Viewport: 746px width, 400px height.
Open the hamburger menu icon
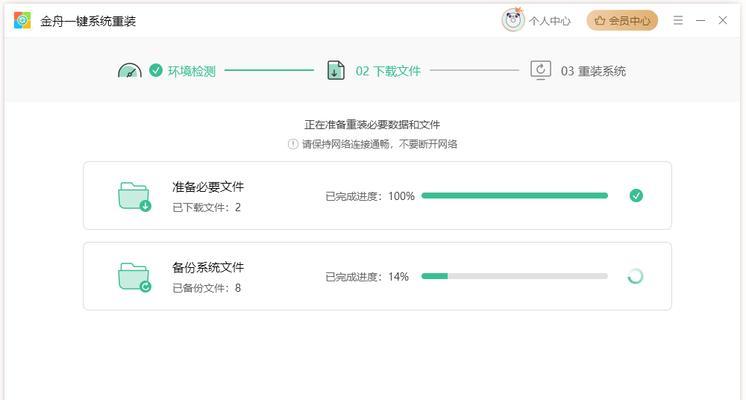click(x=678, y=20)
